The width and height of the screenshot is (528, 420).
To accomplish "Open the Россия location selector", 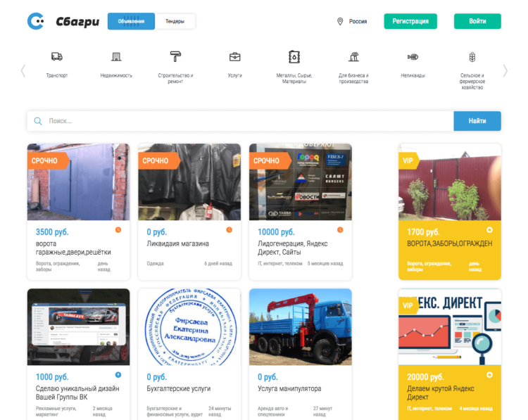I will pyautogui.click(x=352, y=22).
